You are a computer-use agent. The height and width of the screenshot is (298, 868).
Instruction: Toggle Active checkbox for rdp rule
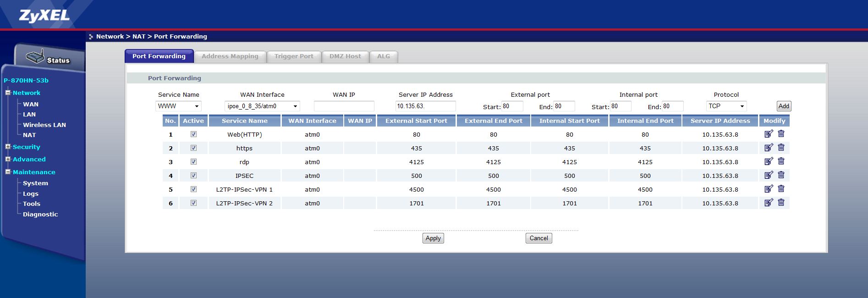coord(193,162)
